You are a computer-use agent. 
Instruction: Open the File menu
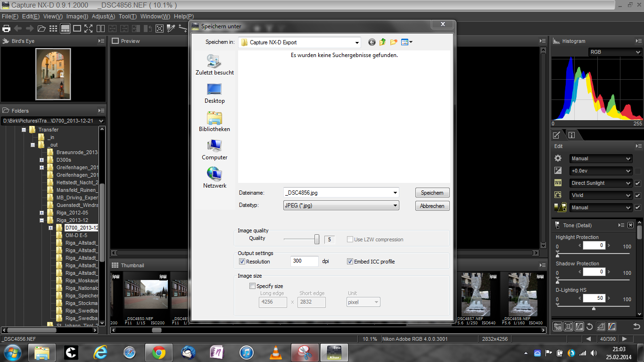[x=10, y=16]
